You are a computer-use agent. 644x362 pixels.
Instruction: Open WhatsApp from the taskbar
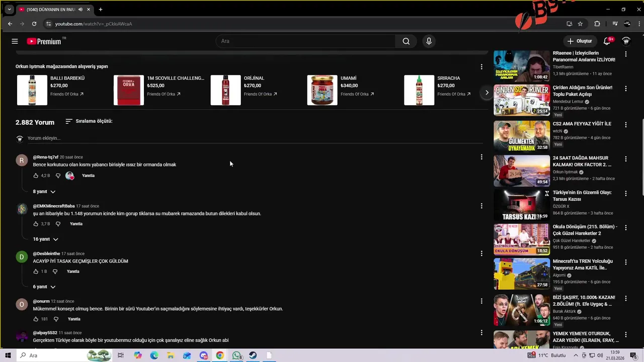click(x=236, y=355)
